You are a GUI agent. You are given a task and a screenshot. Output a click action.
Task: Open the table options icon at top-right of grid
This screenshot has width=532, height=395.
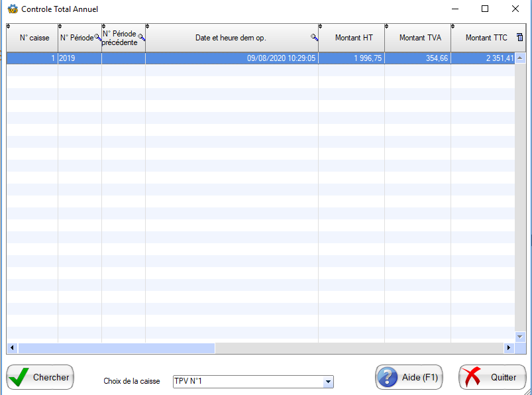[x=519, y=38]
